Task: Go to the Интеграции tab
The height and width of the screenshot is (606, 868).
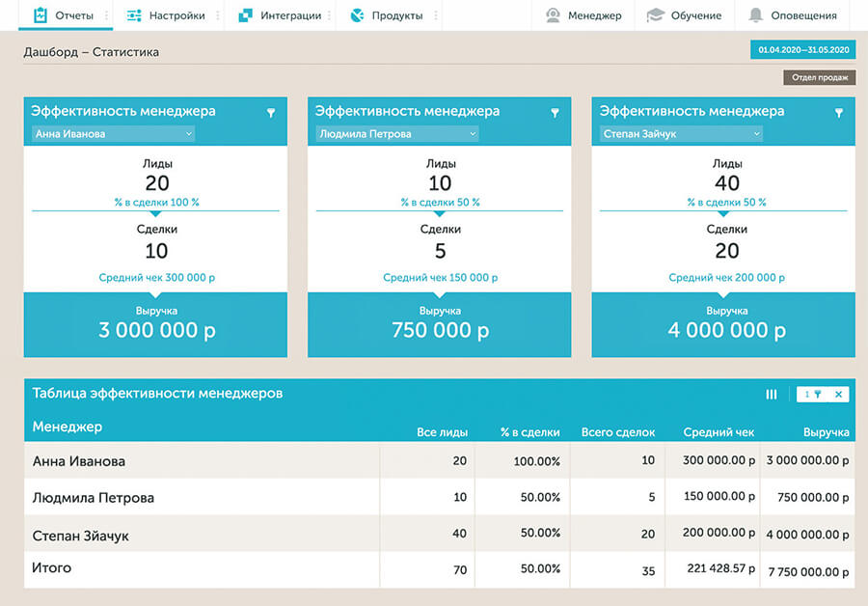Action: 279,15
